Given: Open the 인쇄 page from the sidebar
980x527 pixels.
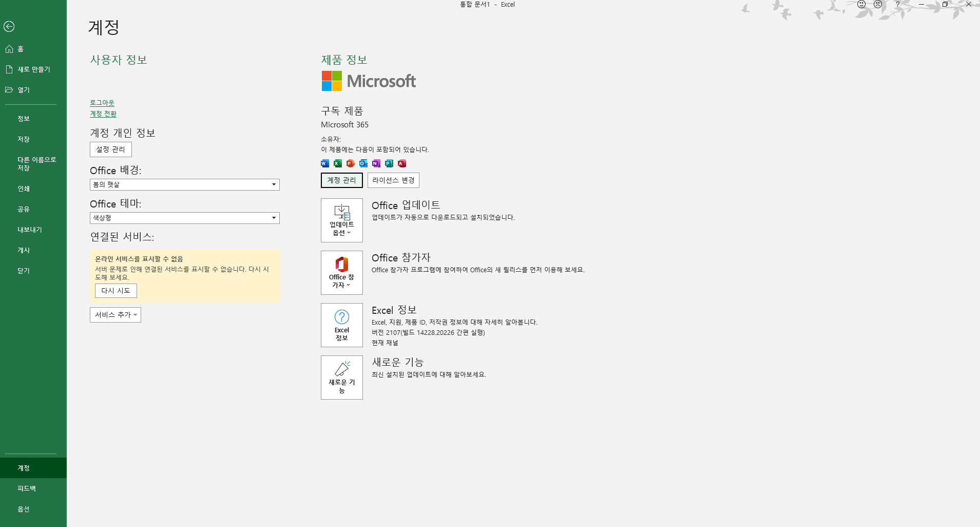Looking at the screenshot, I should tap(33, 189).
